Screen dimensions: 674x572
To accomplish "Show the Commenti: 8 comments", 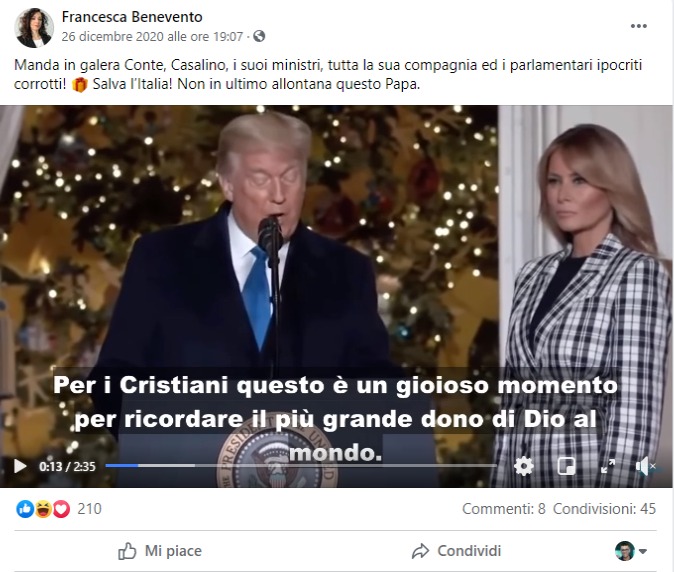I will pyautogui.click(x=504, y=509).
